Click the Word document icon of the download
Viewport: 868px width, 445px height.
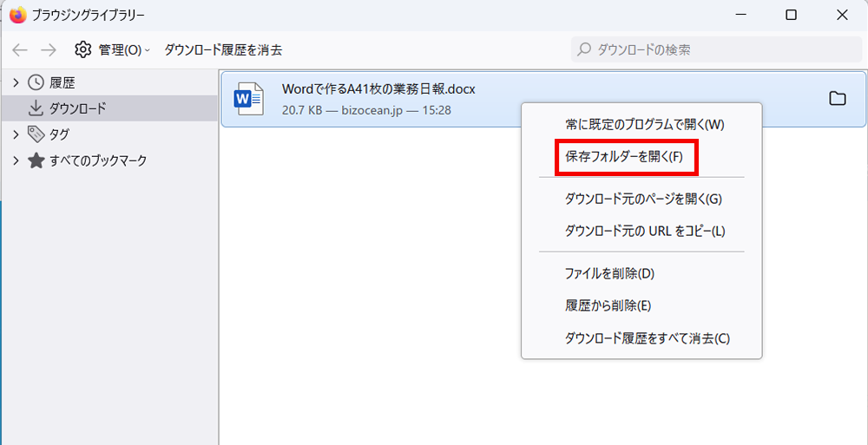pyautogui.click(x=248, y=99)
